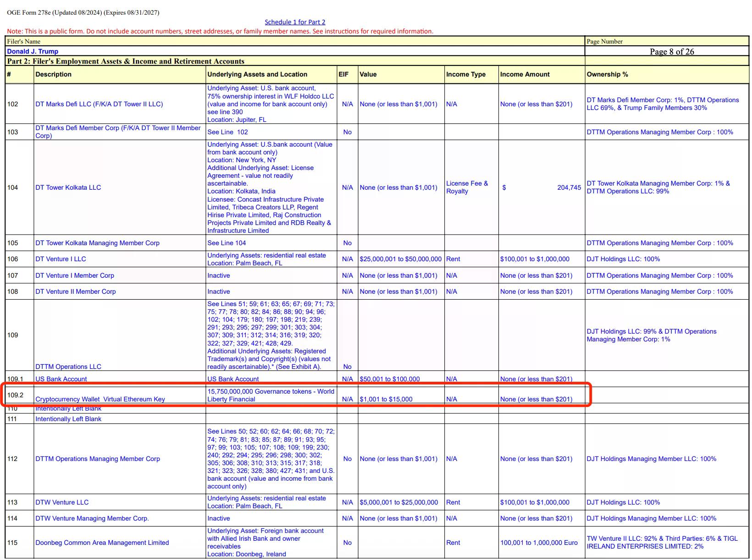The image size is (752, 560).
Task: Select Doonbeg Common Area Management Limited
Action: pyautogui.click(x=102, y=543)
